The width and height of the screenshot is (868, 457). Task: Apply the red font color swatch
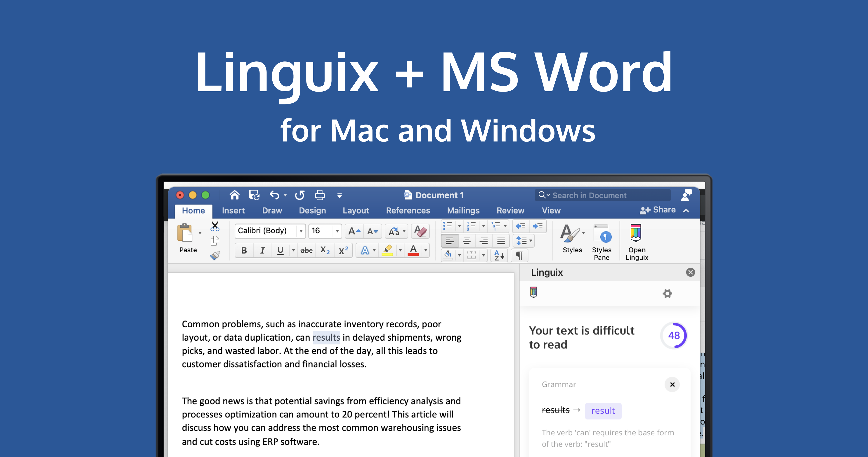click(x=413, y=250)
